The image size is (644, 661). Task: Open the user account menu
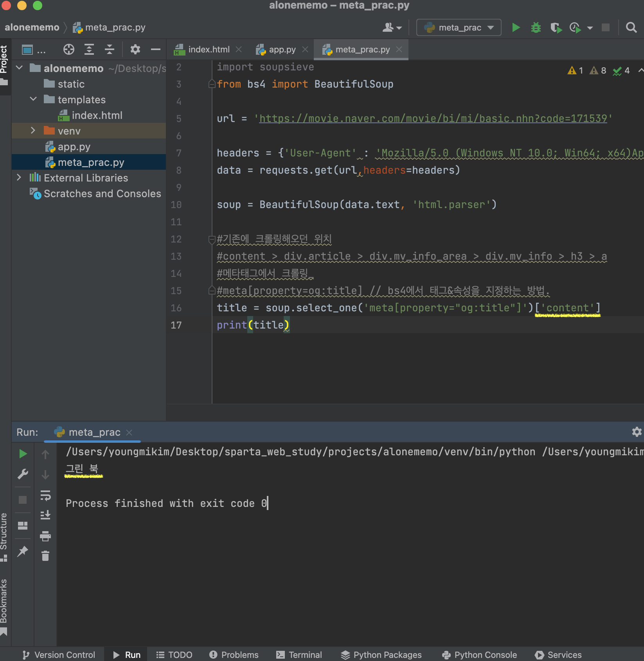coord(392,27)
